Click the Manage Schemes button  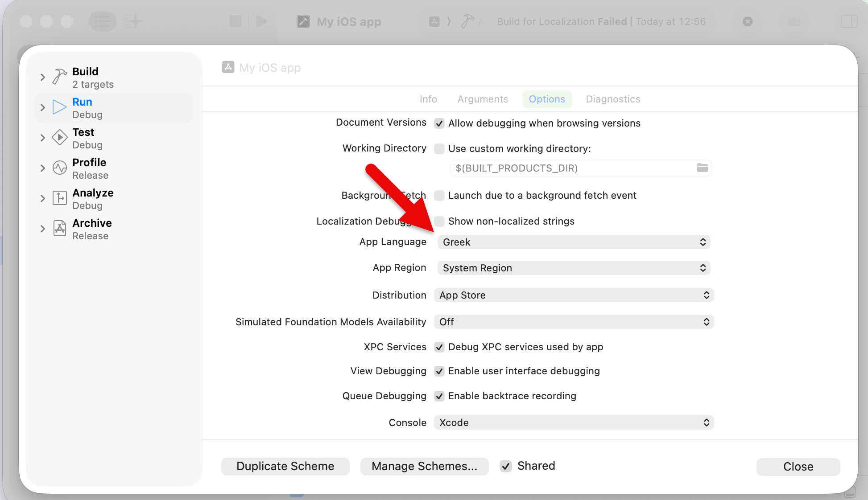pyautogui.click(x=424, y=466)
